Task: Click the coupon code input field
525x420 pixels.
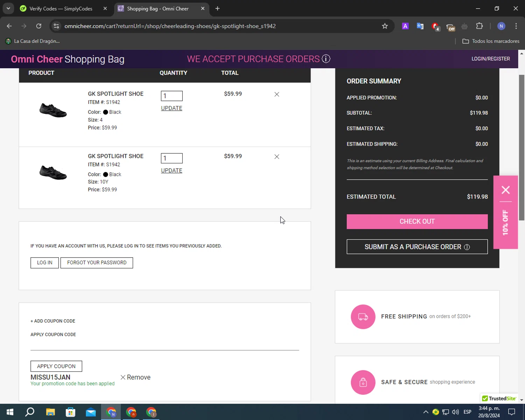Action: [x=164, y=344]
